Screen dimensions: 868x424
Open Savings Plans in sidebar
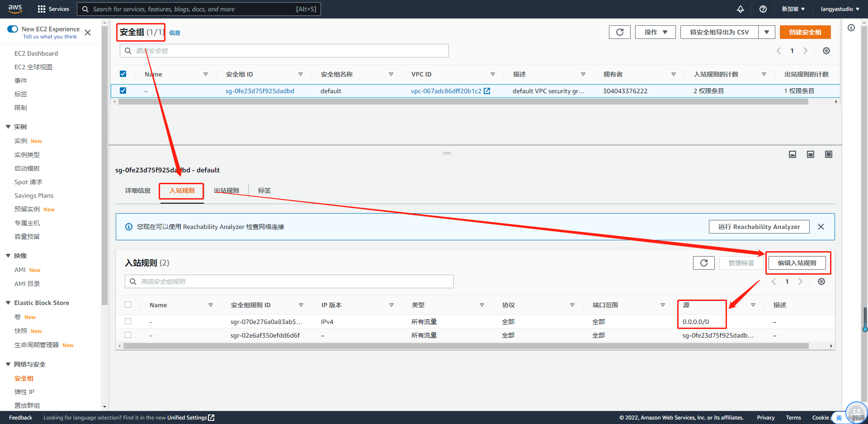34,195
